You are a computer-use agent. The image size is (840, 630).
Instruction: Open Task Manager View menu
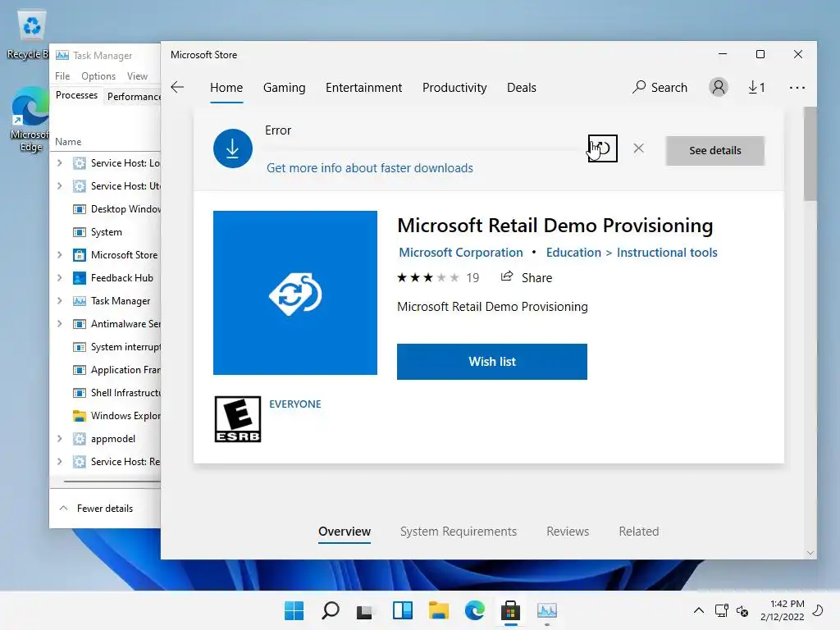click(137, 76)
